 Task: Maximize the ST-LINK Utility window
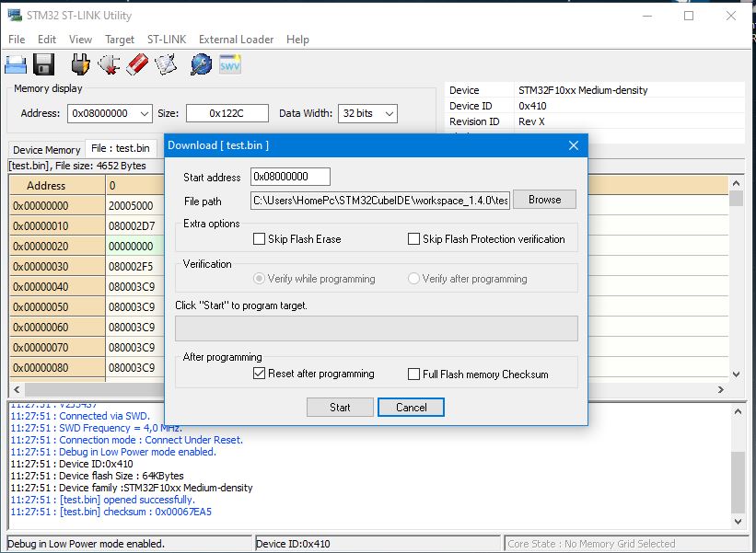[x=689, y=16]
